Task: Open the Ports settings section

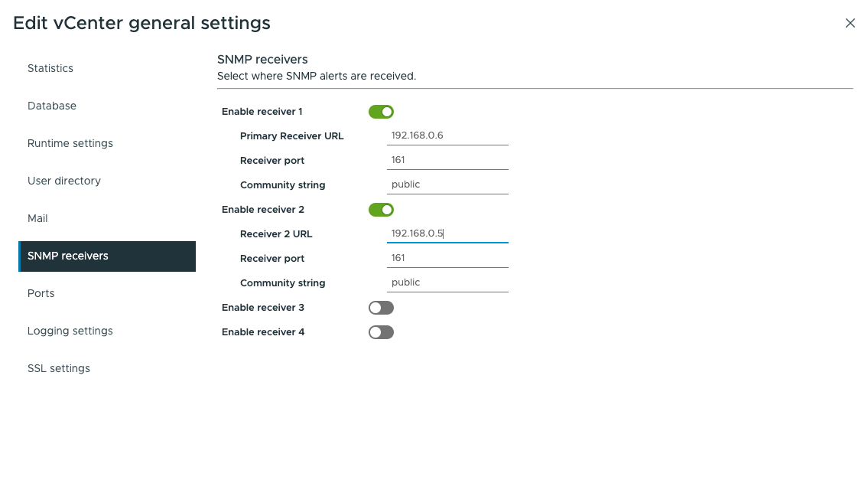Action: click(41, 293)
